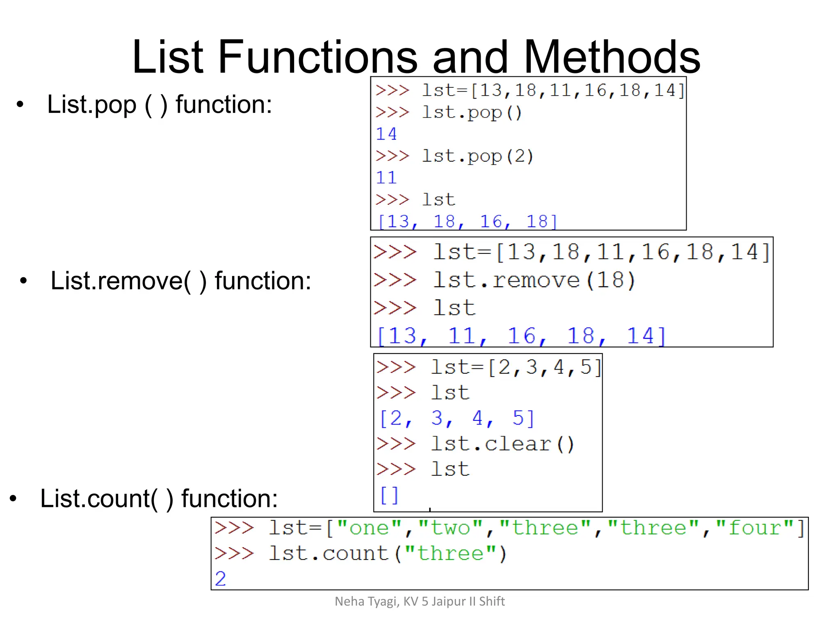Click the output value 11 in pop example
The height and width of the screenshot is (630, 840).
tap(386, 178)
